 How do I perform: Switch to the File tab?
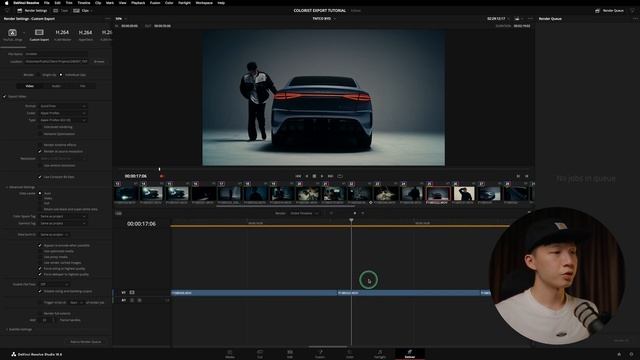pos(82,86)
